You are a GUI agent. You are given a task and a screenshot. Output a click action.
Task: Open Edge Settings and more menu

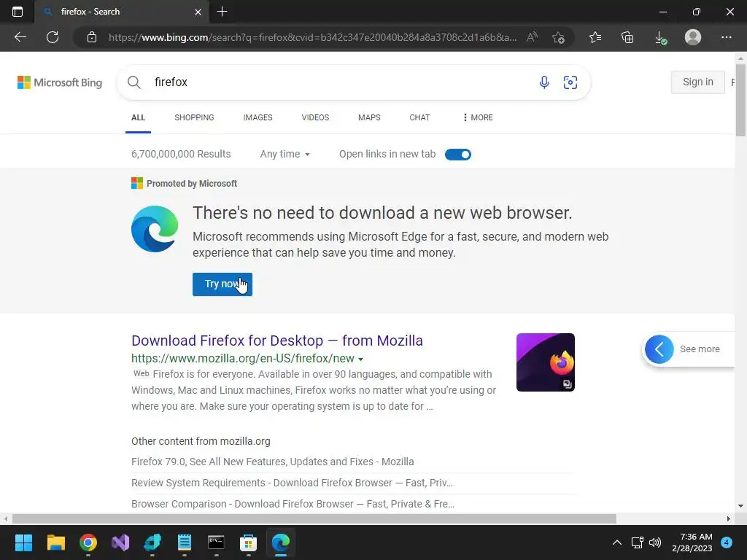(x=726, y=37)
